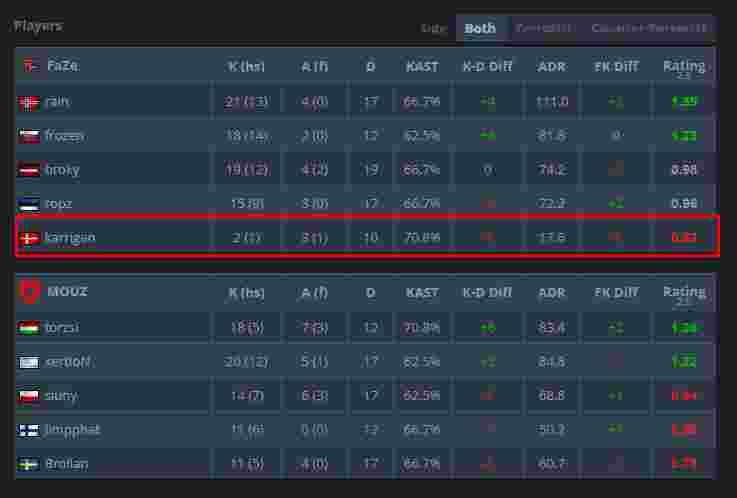Open karrigan's player profile
The image size is (737, 498).
70,238
